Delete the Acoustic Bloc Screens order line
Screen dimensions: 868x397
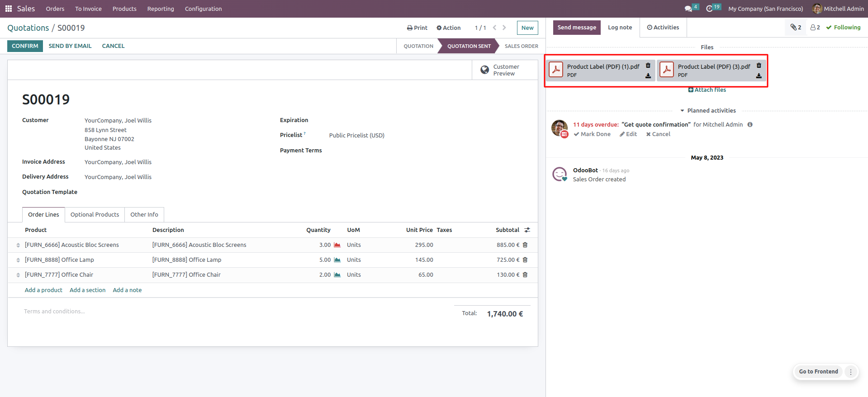click(x=525, y=245)
